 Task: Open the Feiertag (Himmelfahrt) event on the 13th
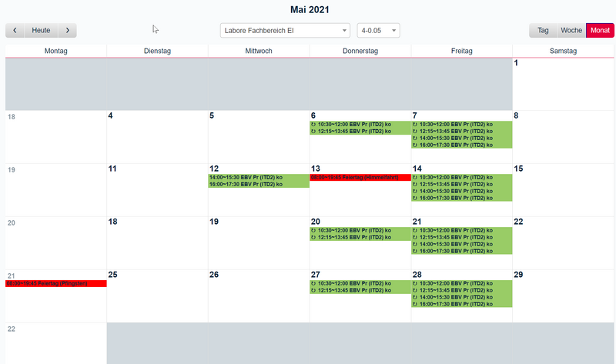tap(360, 178)
